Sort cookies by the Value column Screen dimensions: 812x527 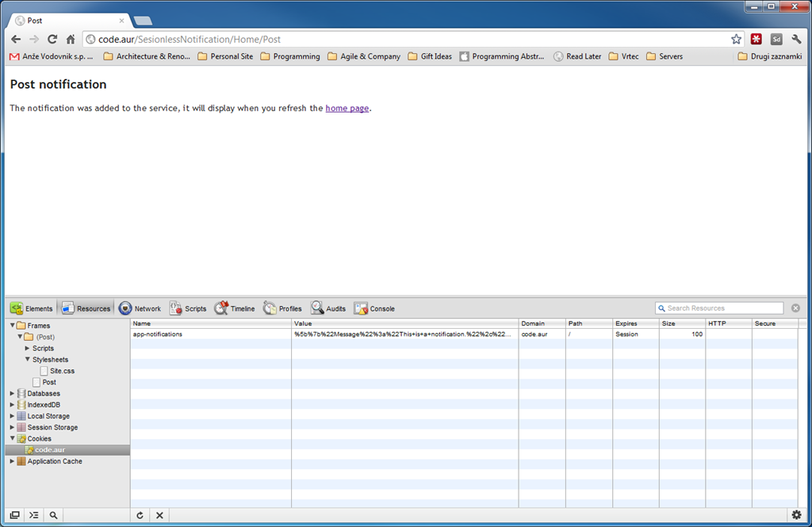(405, 323)
